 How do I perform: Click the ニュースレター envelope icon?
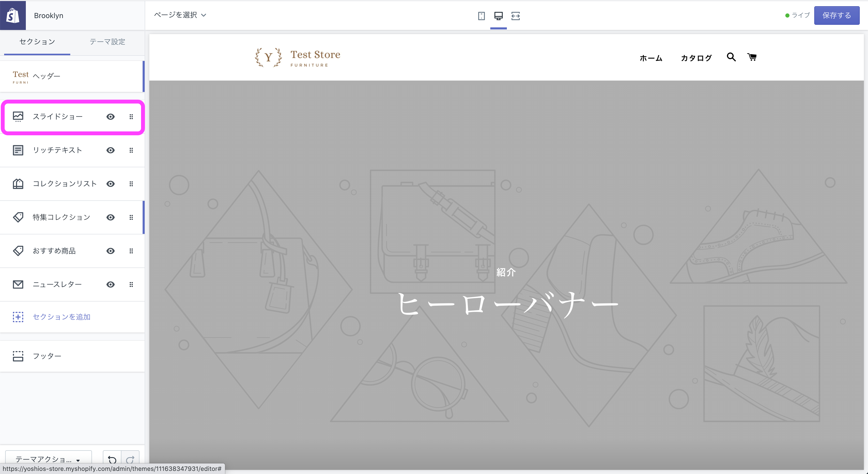(18, 284)
